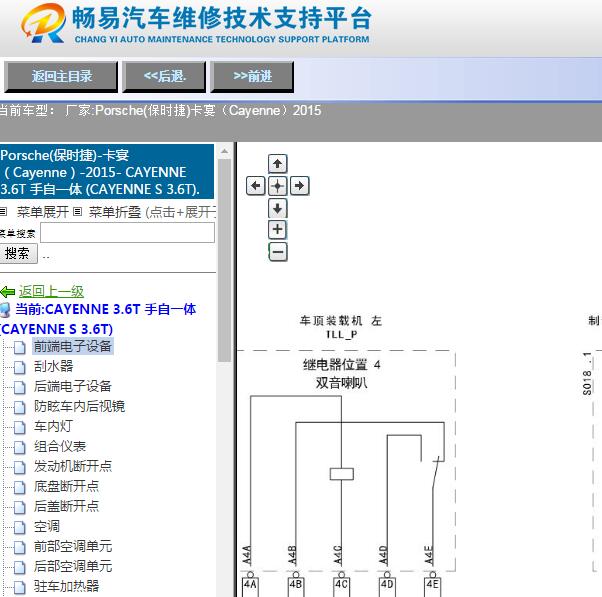Screen dimensions: 602x597
Task: Click document icon beside 前端电子设备
Action: click(20, 347)
